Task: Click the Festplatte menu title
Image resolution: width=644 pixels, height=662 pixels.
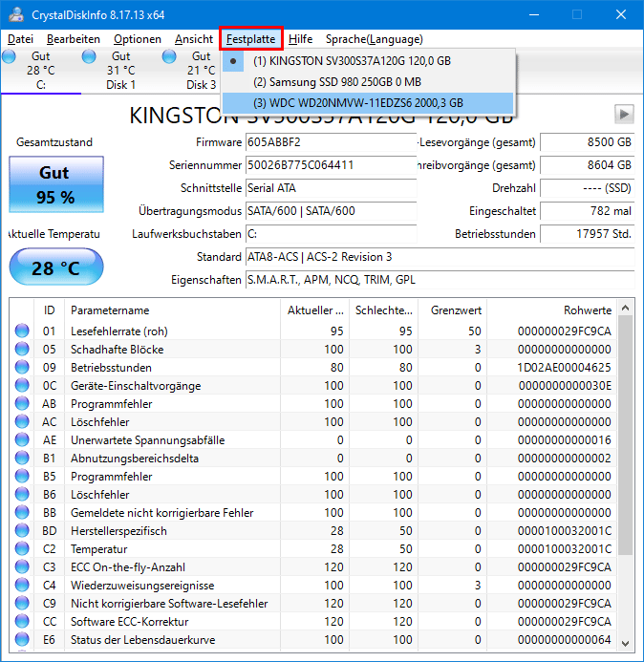Action: (251, 39)
